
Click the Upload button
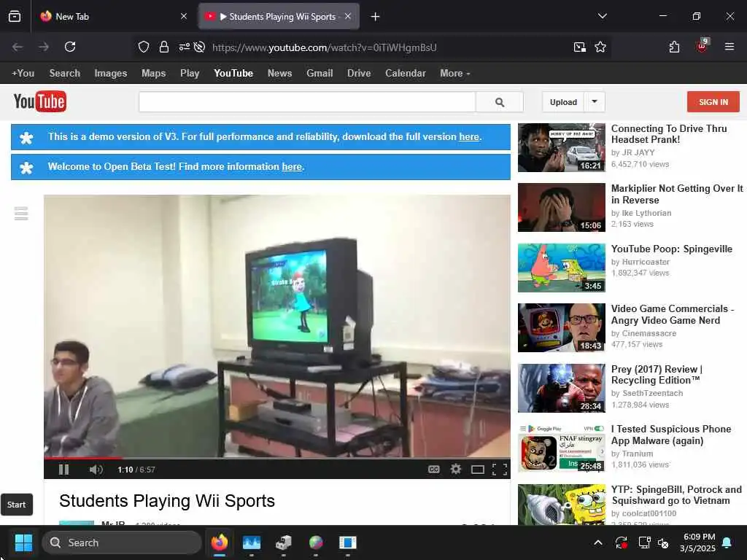tap(563, 102)
